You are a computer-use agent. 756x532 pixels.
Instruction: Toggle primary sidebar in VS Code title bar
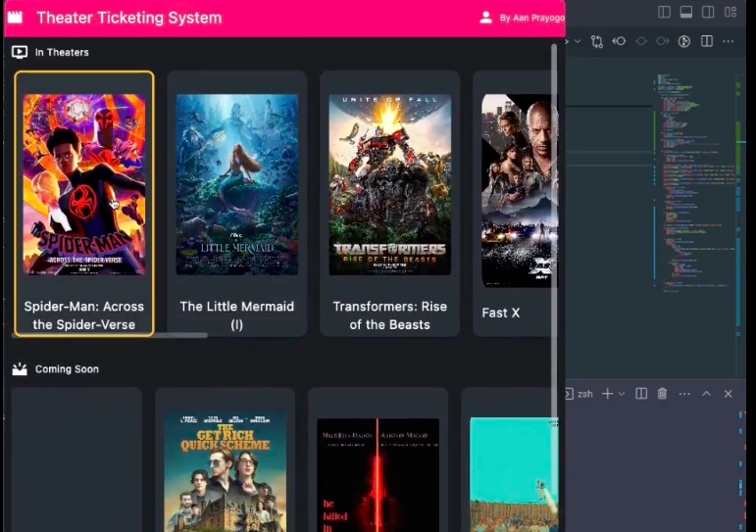coord(664,12)
